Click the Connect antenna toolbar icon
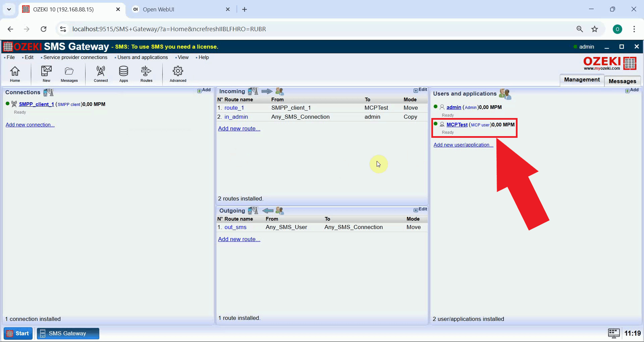 click(101, 74)
